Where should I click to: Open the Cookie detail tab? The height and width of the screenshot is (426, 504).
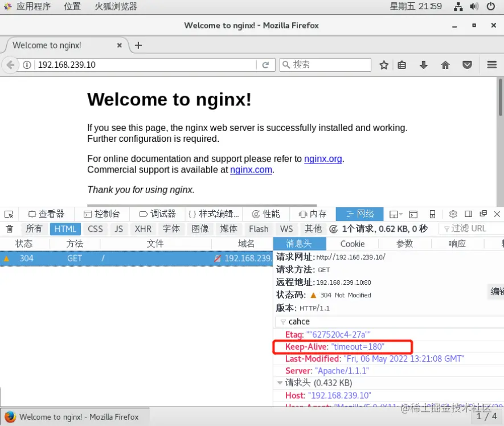(353, 244)
